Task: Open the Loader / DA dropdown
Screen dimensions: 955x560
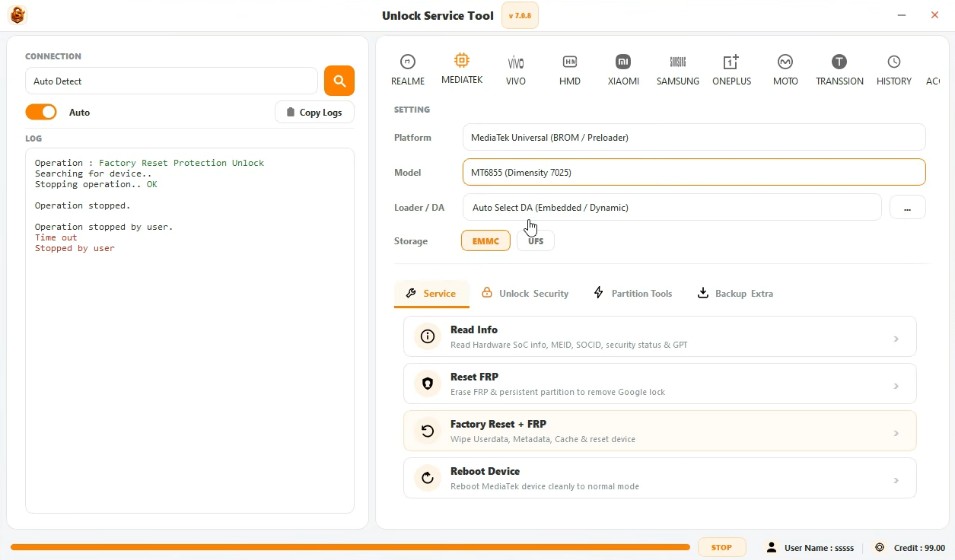Action: tap(672, 208)
